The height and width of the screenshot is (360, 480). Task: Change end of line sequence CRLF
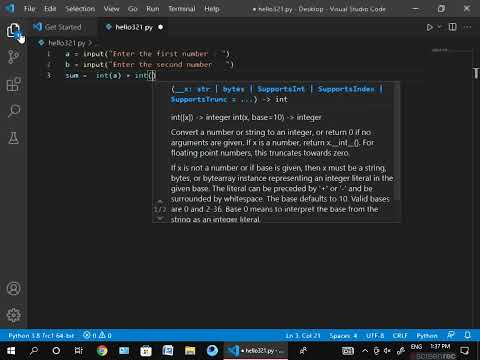pos(400,336)
